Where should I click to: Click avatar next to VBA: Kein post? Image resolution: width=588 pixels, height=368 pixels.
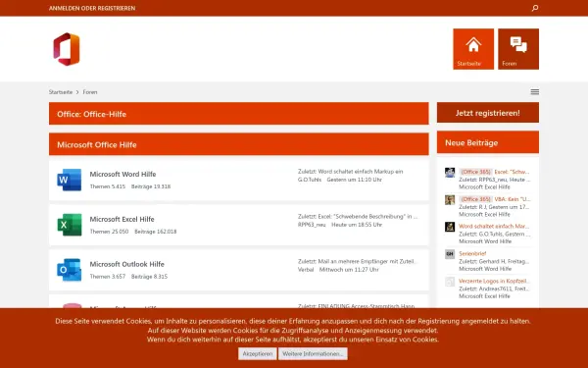pyautogui.click(x=450, y=200)
